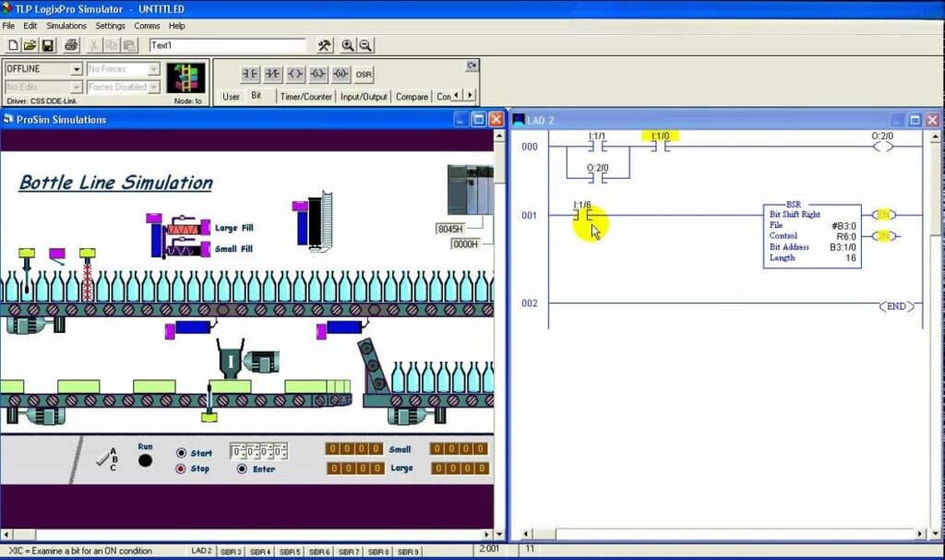945x560 pixels.
Task: Click the Zoom In magnifier icon
Action: pyautogui.click(x=348, y=45)
